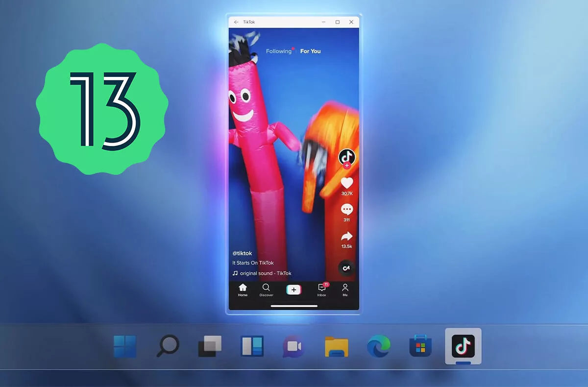Viewport: 588px width, 387px height.
Task: Launch Microsoft Edge from the taskbar
Action: click(x=379, y=346)
